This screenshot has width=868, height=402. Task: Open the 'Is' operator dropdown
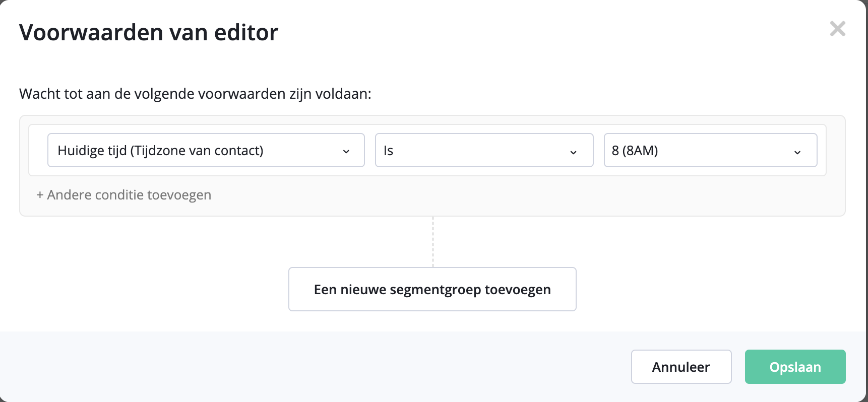[484, 150]
